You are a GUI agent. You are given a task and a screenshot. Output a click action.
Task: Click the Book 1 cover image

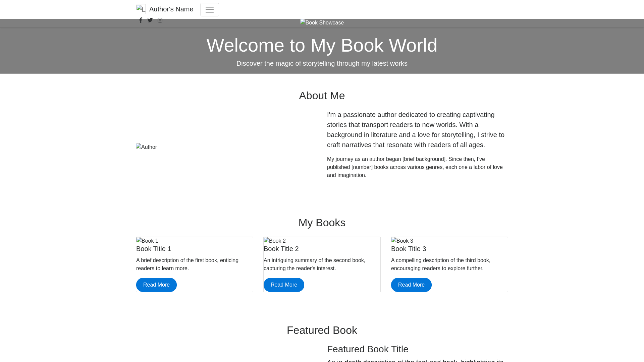coord(147,241)
